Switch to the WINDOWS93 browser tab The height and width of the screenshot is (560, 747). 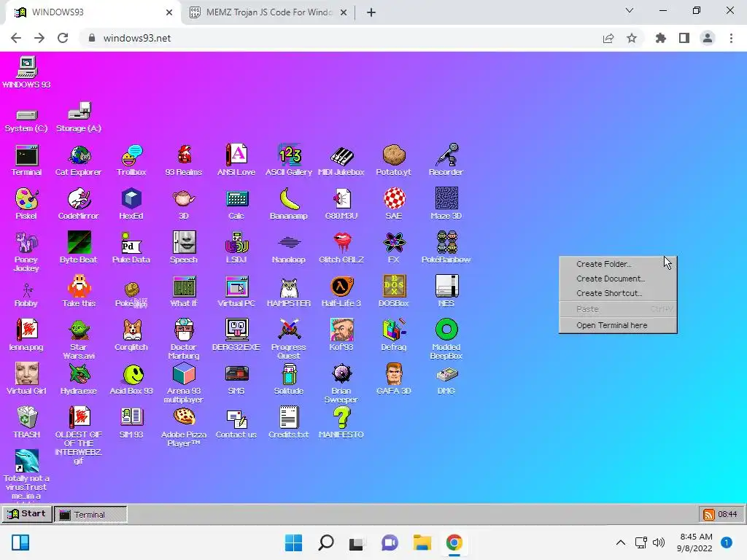pos(93,12)
